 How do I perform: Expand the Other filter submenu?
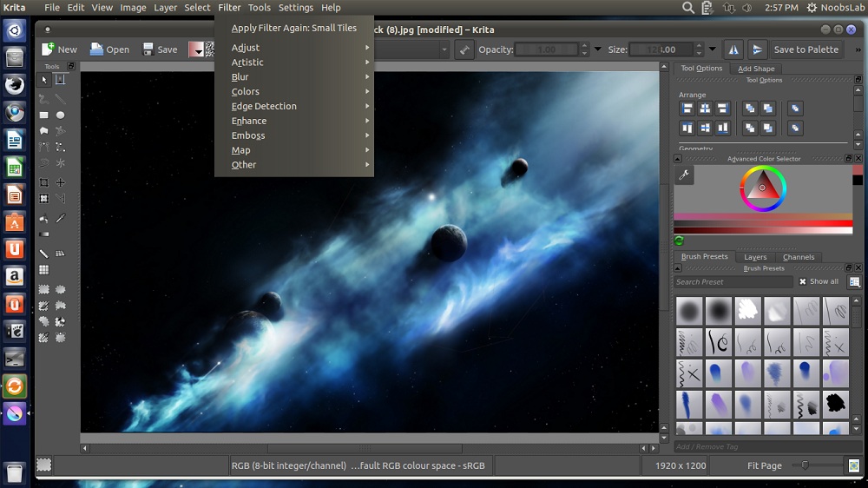[294, 165]
